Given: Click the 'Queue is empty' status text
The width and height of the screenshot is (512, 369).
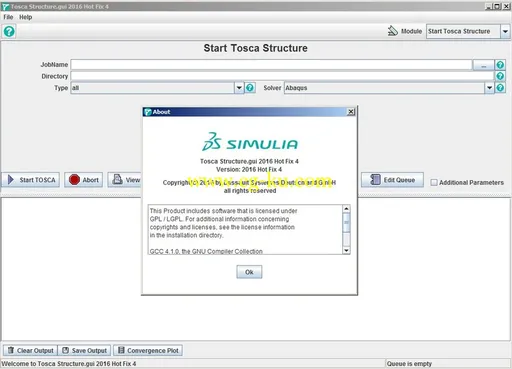Looking at the screenshot, I should (x=409, y=364).
